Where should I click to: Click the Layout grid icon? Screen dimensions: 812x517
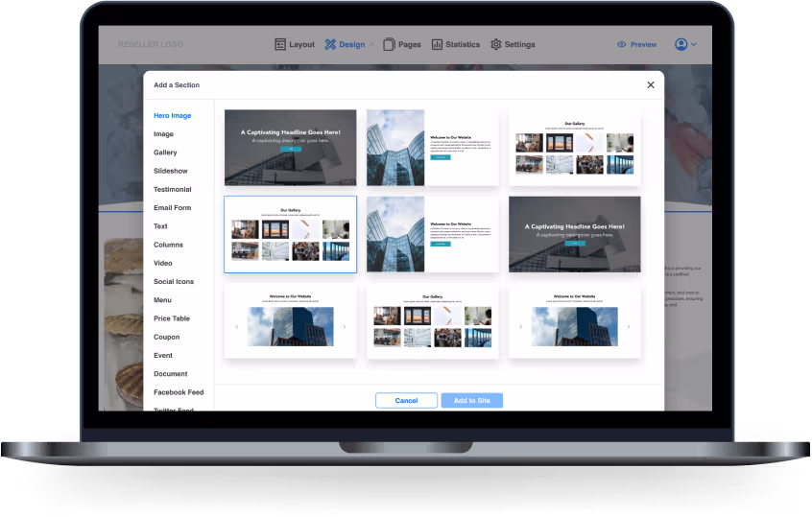(280, 44)
